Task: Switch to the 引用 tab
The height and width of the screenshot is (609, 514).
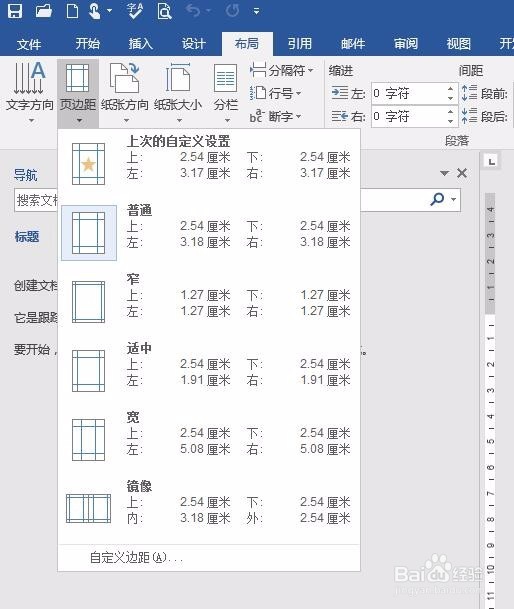Action: point(300,44)
